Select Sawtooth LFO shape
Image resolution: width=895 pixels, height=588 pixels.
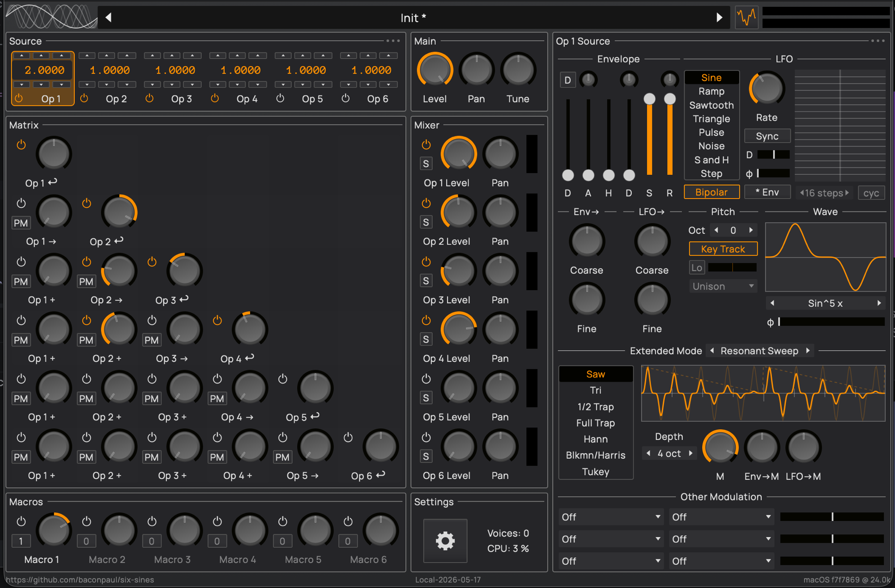tap(712, 105)
